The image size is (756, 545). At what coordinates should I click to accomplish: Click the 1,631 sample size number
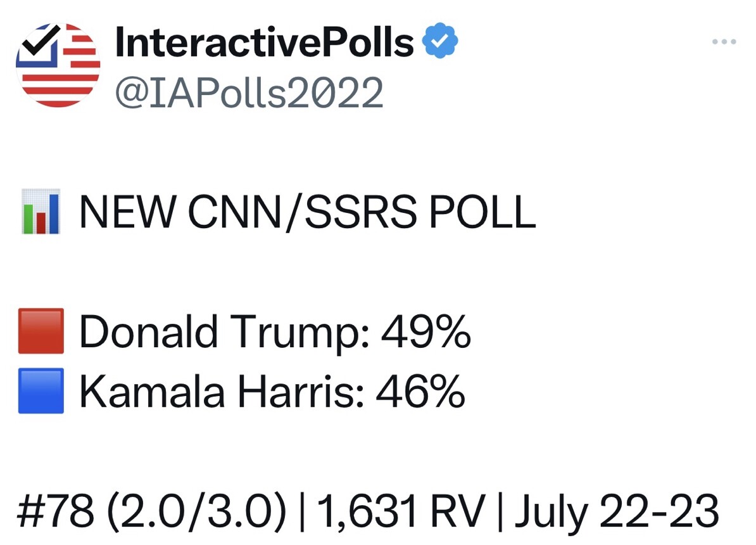[367, 512]
